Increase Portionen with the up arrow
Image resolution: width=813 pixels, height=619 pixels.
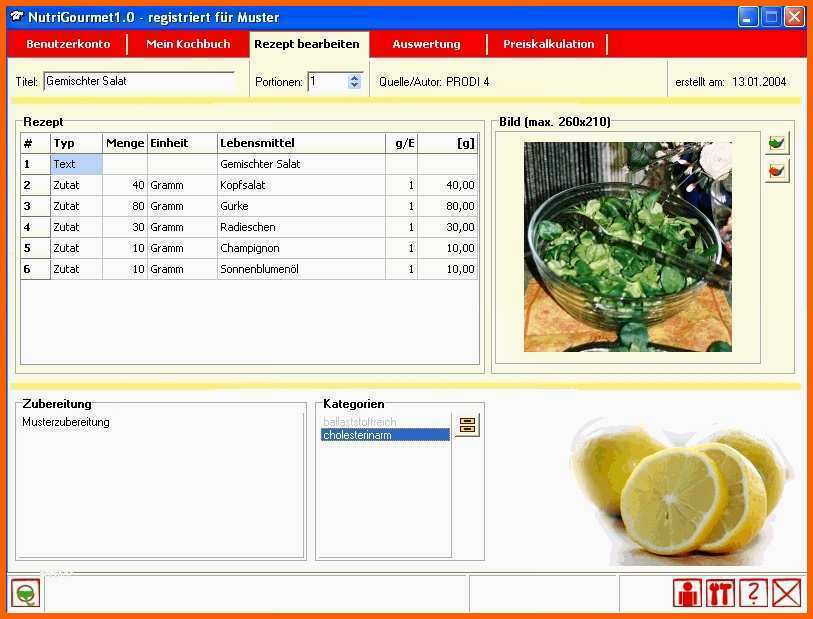point(354,77)
